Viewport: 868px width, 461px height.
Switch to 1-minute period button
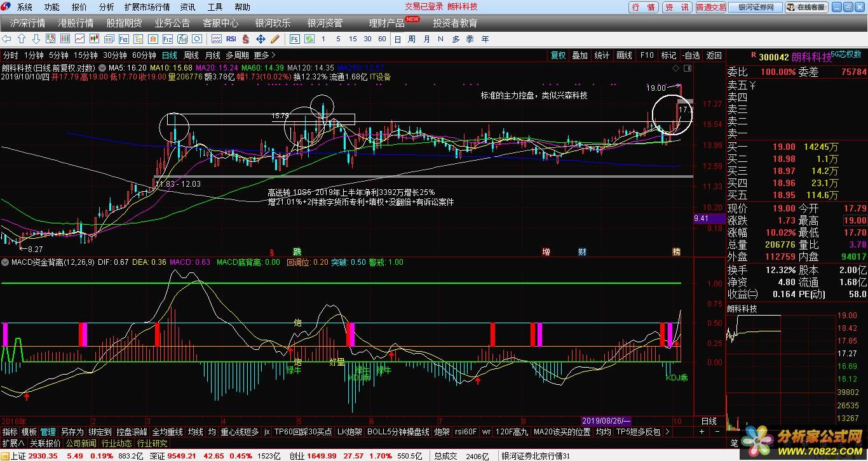coord(34,55)
